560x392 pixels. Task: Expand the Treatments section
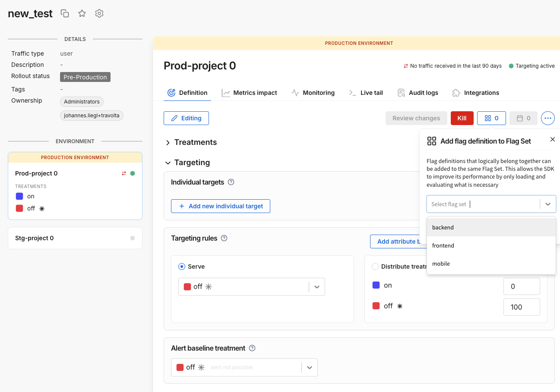coord(168,142)
